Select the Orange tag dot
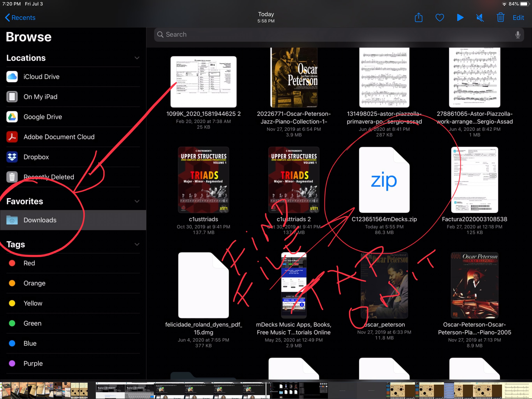The height and width of the screenshot is (399, 532). coord(12,283)
